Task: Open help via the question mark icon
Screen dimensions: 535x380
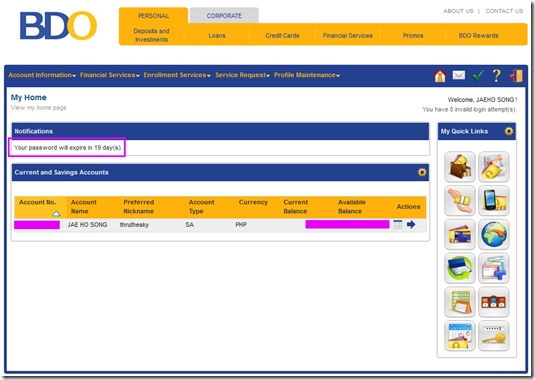Action: coord(496,75)
